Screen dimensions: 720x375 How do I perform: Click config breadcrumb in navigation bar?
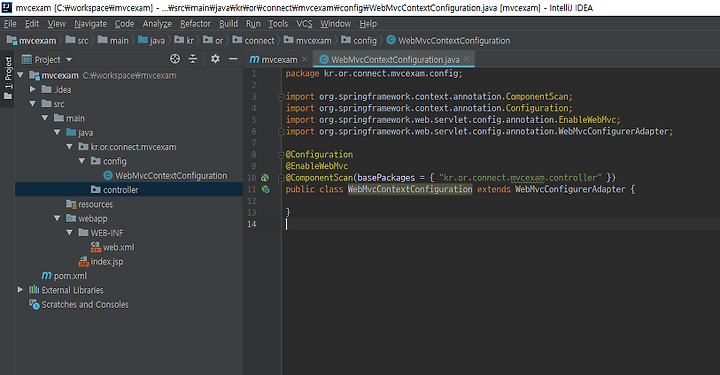[359, 40]
